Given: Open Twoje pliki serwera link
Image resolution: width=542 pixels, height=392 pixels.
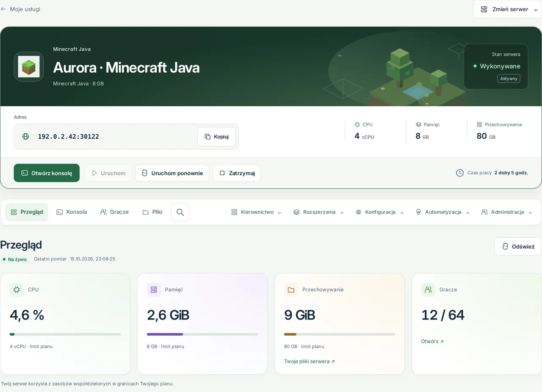Looking at the screenshot, I should coord(310,362).
